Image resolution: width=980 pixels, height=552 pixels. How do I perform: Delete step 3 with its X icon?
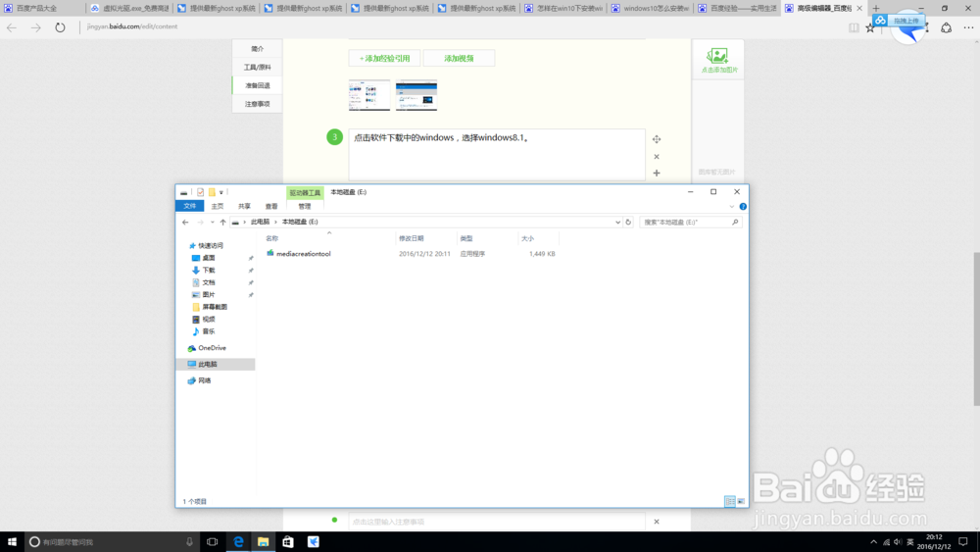(x=657, y=157)
